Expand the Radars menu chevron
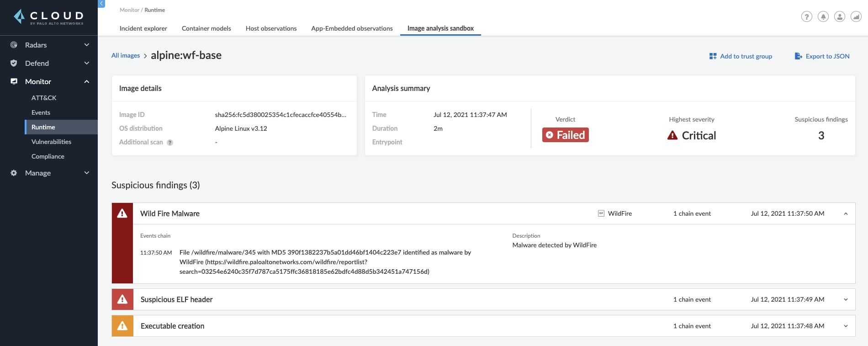The width and height of the screenshot is (868, 346). [x=87, y=45]
